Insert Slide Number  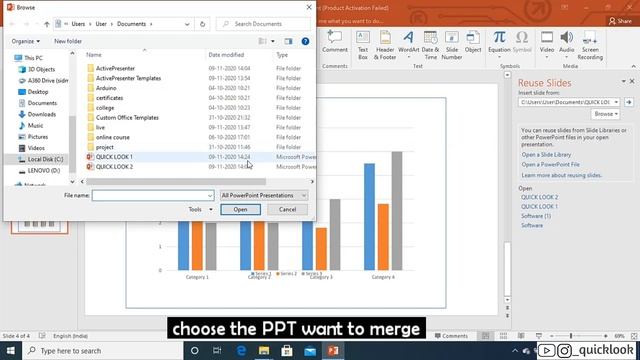tap(451, 45)
